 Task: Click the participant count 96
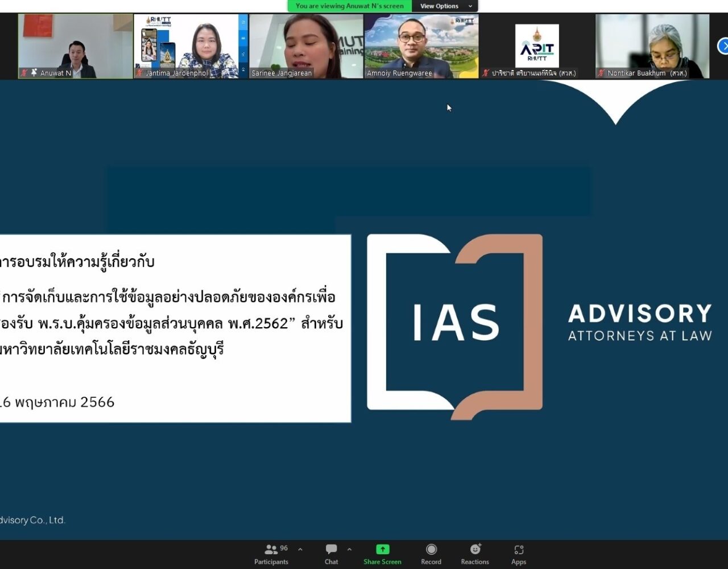click(x=284, y=549)
